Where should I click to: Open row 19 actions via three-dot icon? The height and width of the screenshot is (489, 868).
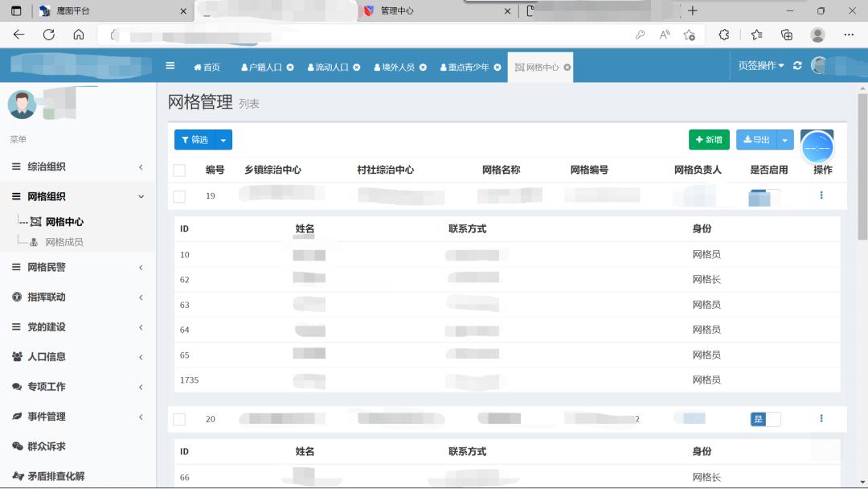click(821, 195)
